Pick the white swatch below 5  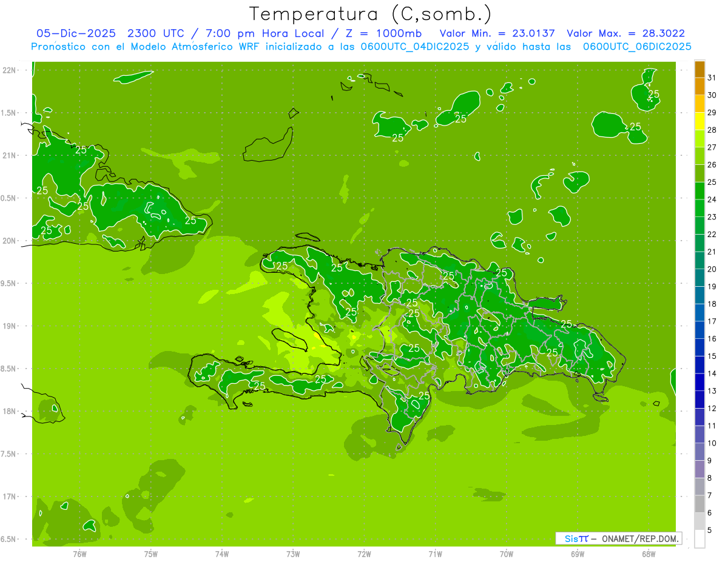(x=699, y=539)
